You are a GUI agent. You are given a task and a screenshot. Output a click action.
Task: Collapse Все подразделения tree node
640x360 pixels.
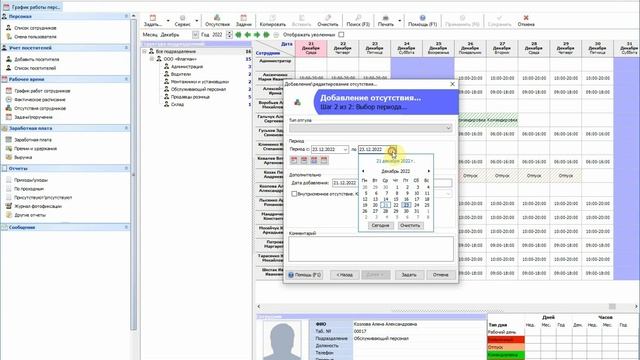[x=144, y=51]
